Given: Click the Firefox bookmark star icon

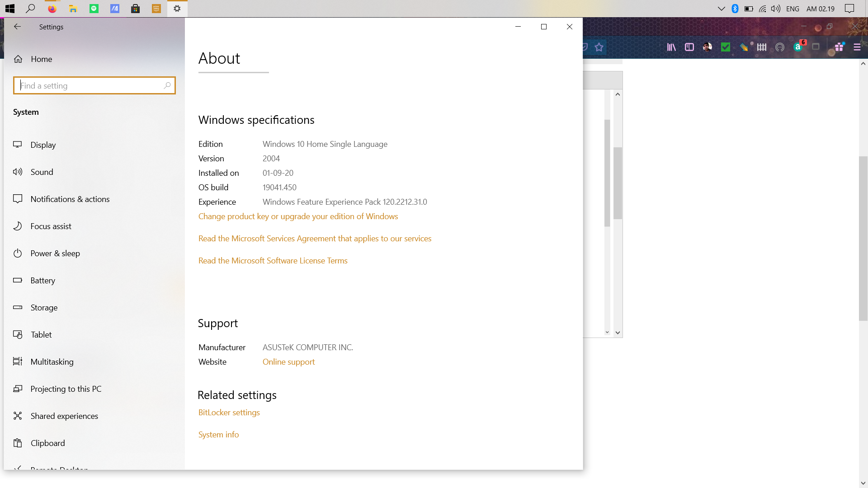Looking at the screenshot, I should click(599, 47).
